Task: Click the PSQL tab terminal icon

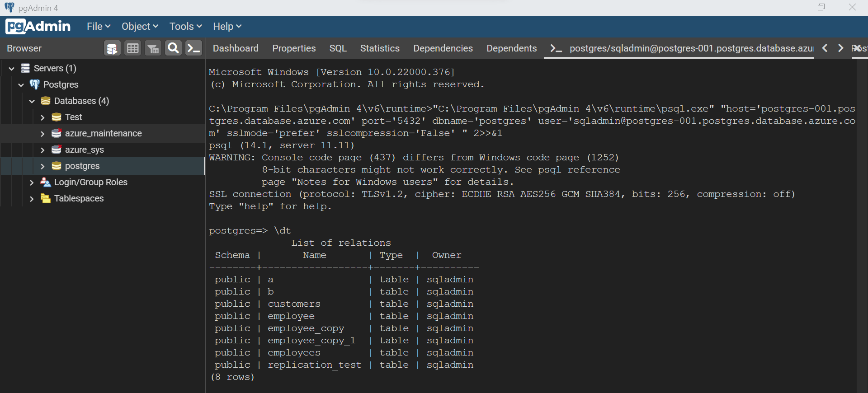Action: tap(556, 48)
